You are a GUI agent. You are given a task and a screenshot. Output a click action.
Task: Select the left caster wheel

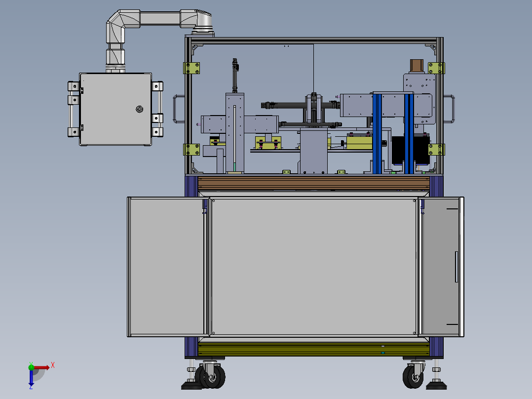coord(211,375)
